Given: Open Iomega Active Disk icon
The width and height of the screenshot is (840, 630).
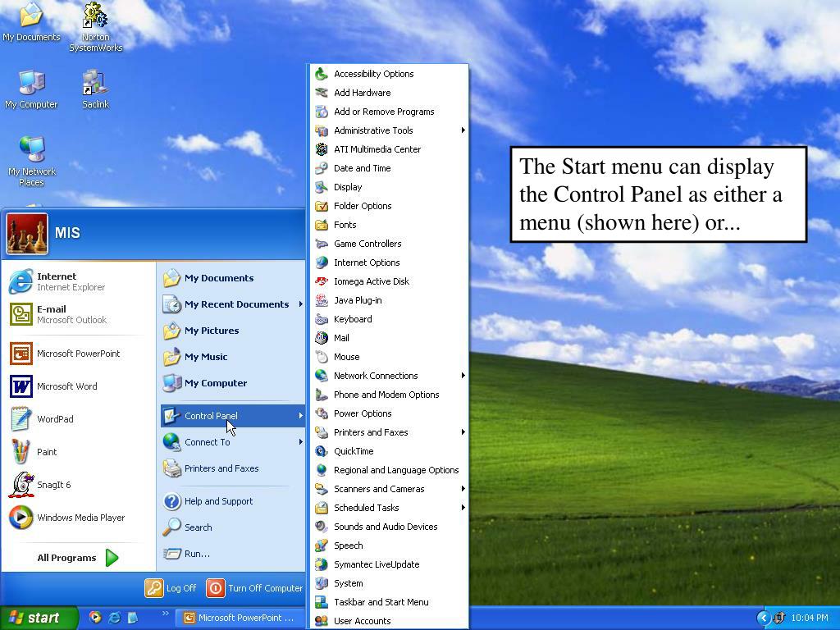Looking at the screenshot, I should click(x=322, y=281).
